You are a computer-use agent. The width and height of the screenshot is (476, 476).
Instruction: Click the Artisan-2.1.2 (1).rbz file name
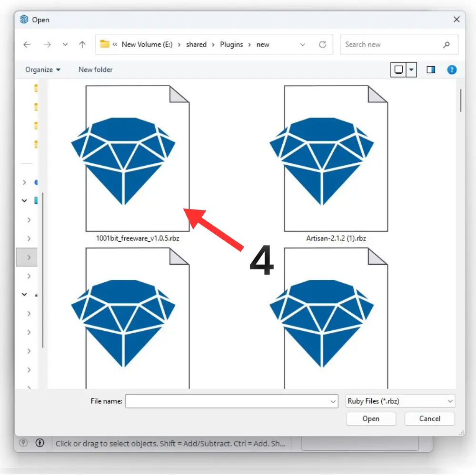click(x=336, y=238)
